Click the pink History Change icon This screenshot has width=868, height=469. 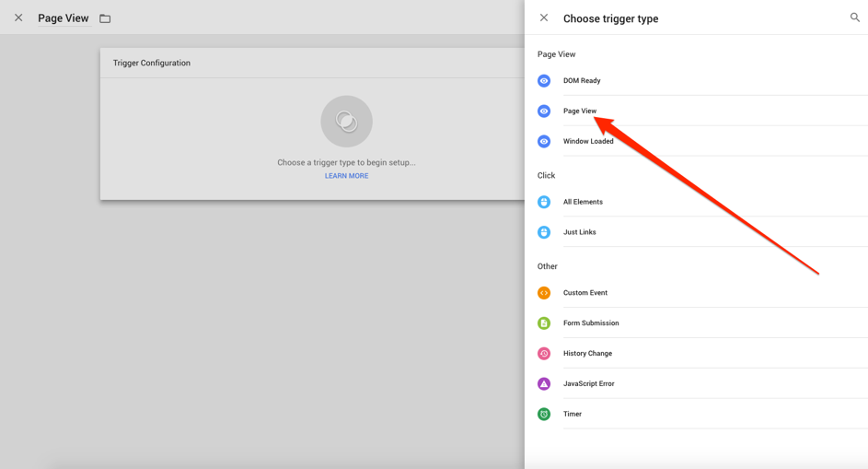(x=544, y=354)
